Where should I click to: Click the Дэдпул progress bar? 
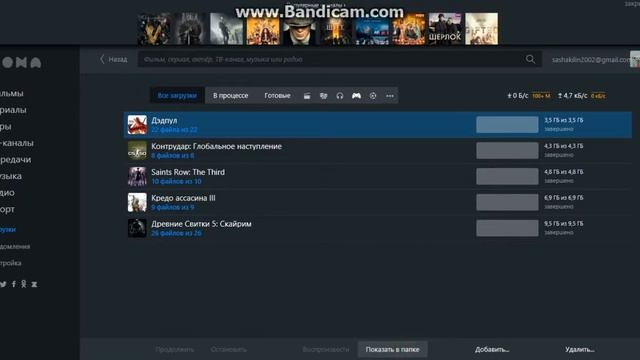click(507, 124)
